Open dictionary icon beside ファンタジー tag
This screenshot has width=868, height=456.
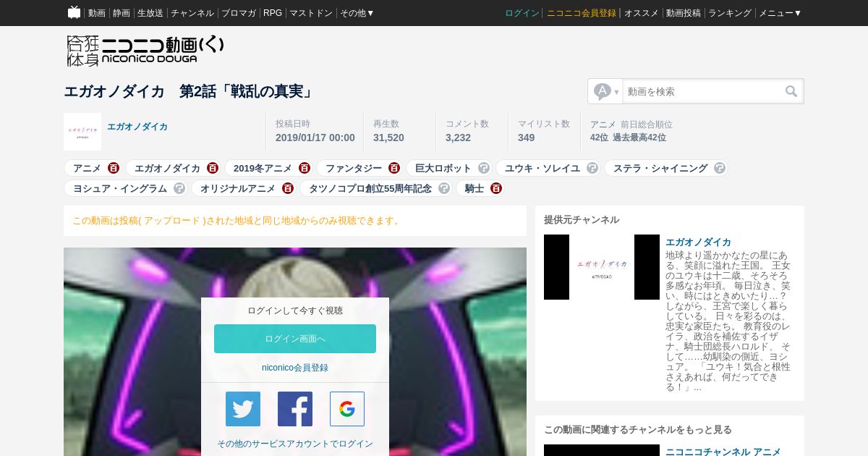pos(393,168)
